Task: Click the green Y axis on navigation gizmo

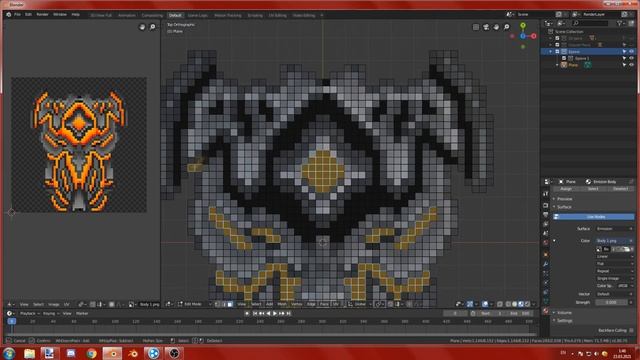Action: coord(523,26)
